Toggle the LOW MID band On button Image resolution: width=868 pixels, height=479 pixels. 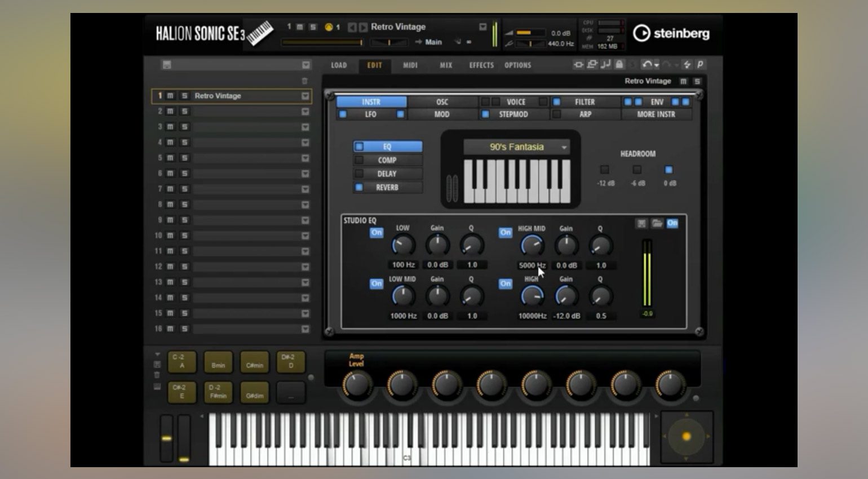click(377, 283)
